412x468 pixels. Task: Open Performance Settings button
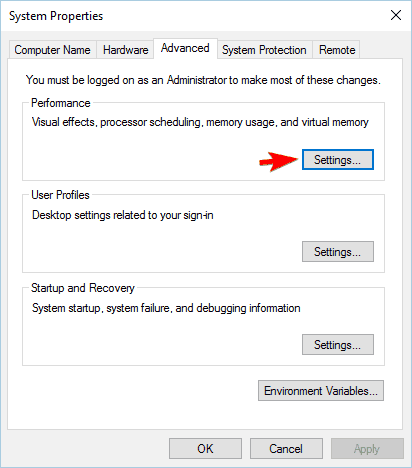[338, 160]
